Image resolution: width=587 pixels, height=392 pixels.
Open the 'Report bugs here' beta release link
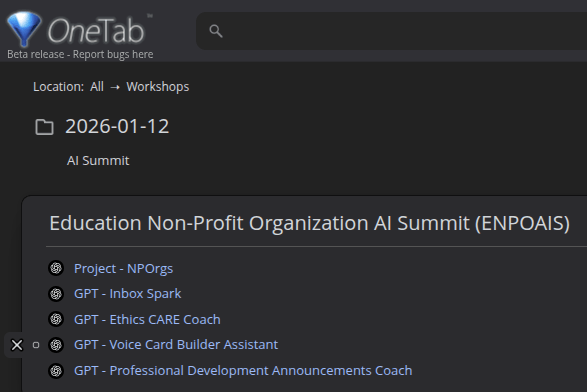(113, 55)
